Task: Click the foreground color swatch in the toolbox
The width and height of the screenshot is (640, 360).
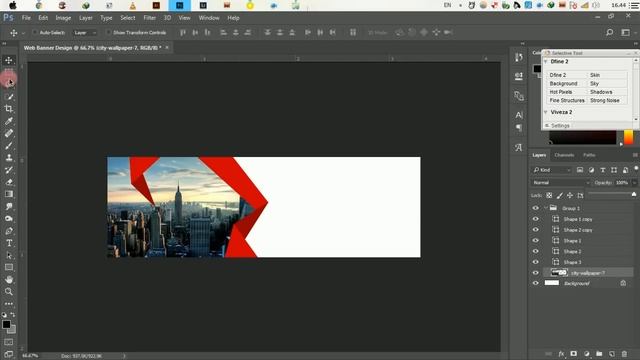Action: pyautogui.click(x=6, y=324)
